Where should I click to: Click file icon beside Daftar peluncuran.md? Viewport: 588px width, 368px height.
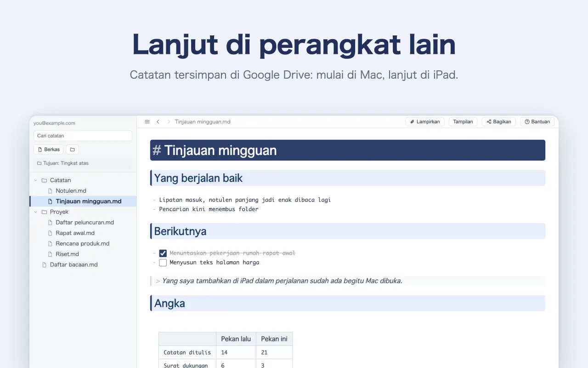tap(51, 223)
